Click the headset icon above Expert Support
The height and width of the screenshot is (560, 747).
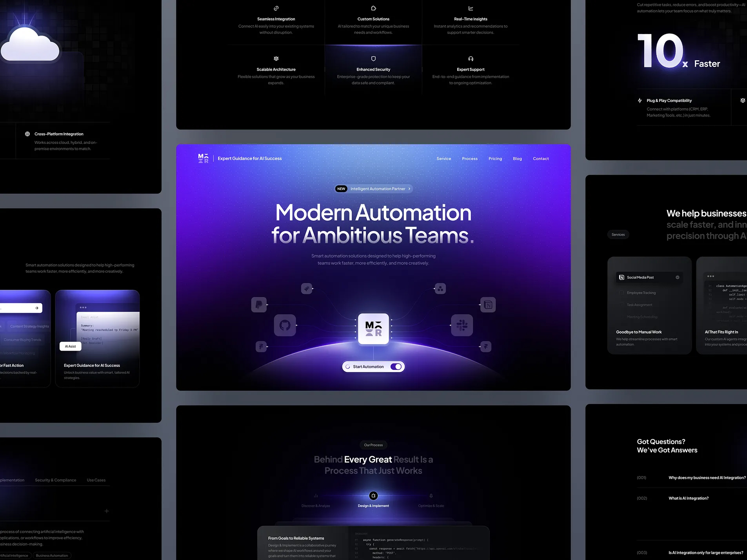click(471, 59)
